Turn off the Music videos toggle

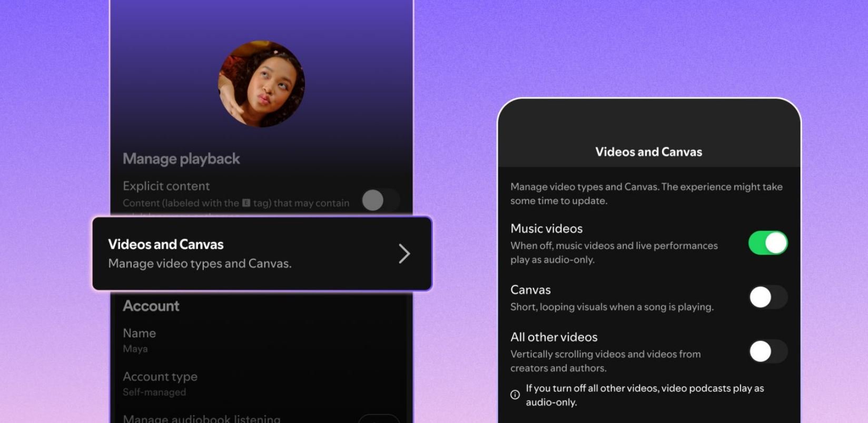click(768, 243)
